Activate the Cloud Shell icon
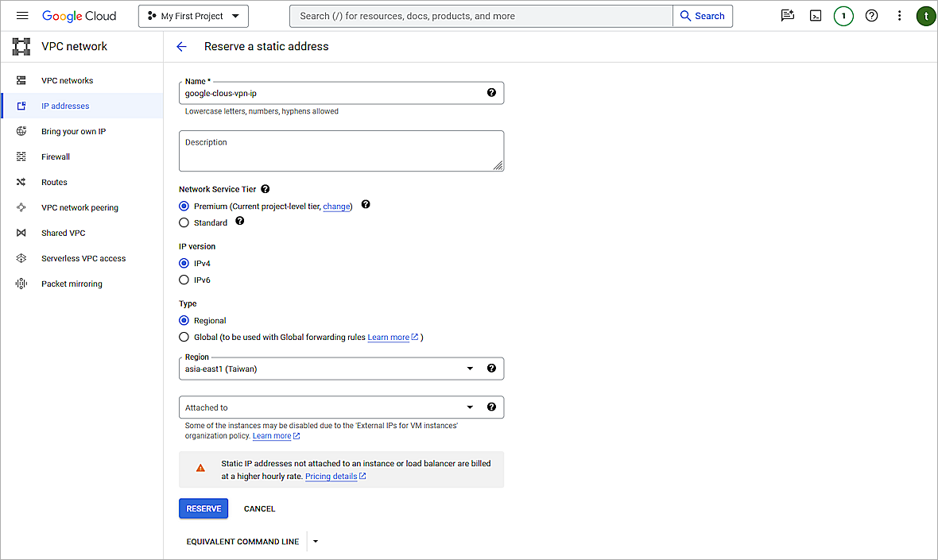The image size is (938, 560). 816,15
